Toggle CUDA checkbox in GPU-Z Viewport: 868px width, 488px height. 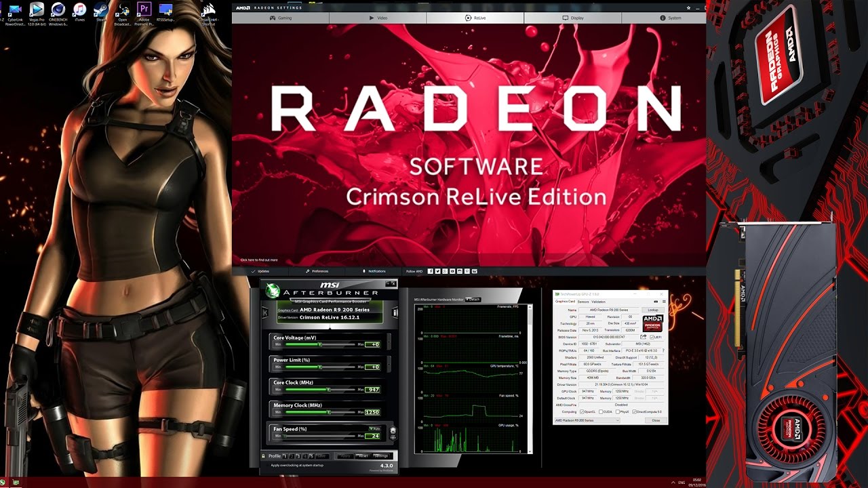coord(601,411)
